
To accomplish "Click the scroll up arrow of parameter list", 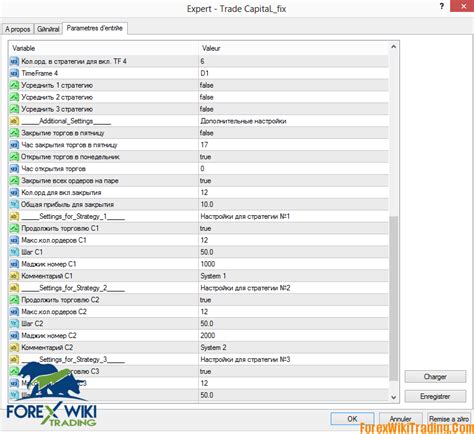I will tap(394, 47).
